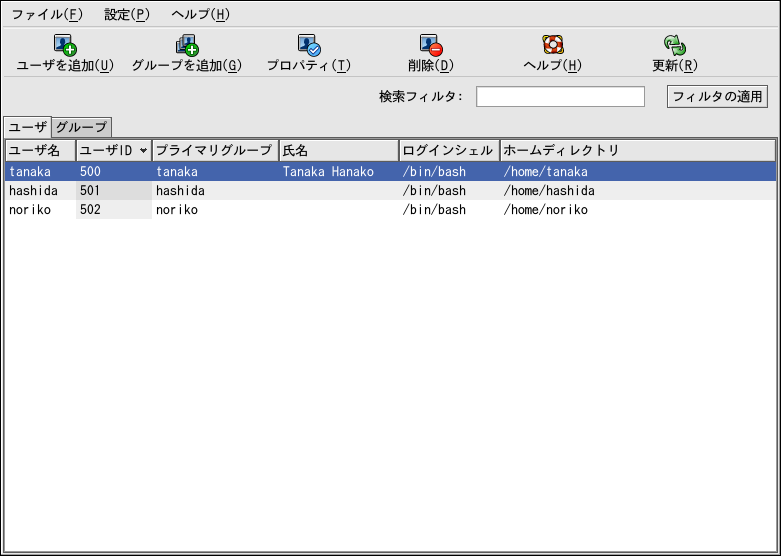Open the Help (ヘルプ) lifebuoy icon
This screenshot has height=556, width=781.
(552, 45)
